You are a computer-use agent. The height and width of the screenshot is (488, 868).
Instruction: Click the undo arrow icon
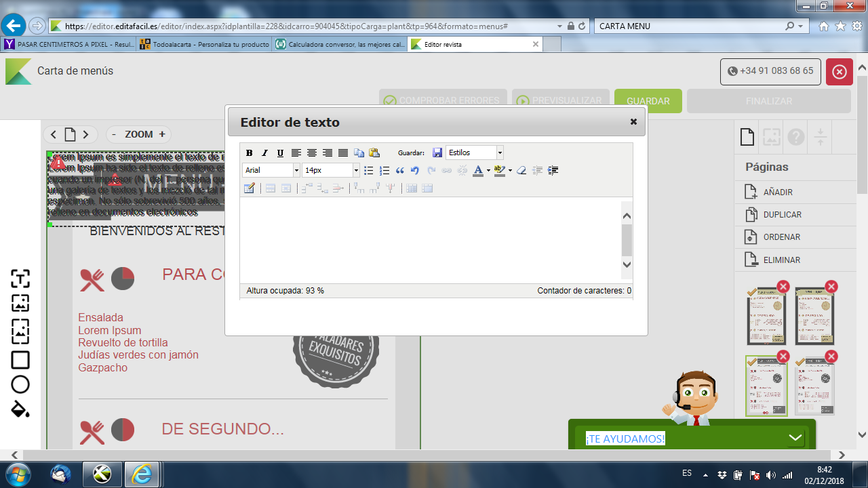[415, 171]
